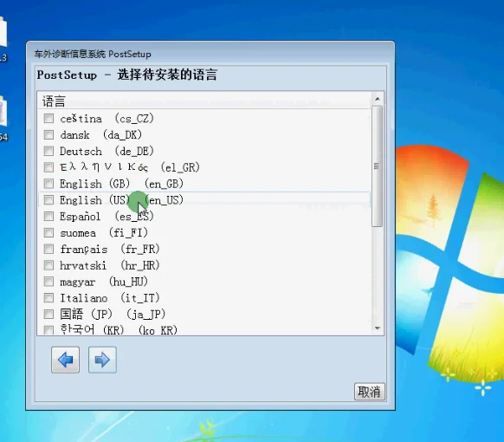This screenshot has width=504, height=442.
Task: Click the language list scrollbar thumb
Action: click(378, 166)
